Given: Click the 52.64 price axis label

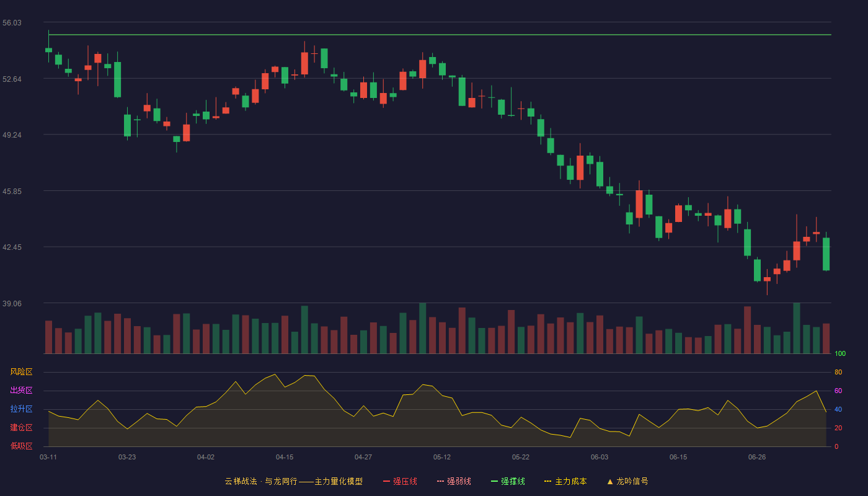Looking at the screenshot, I should pos(12,79).
